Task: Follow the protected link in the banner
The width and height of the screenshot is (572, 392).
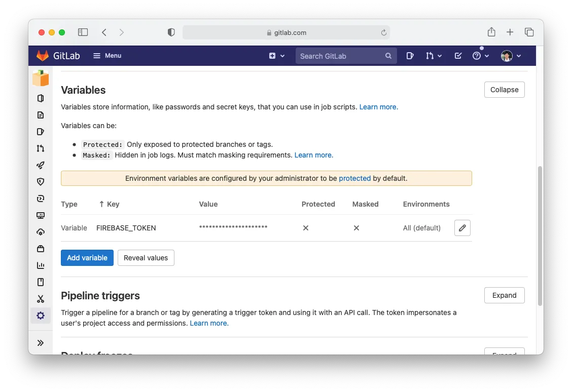Action: tap(355, 178)
